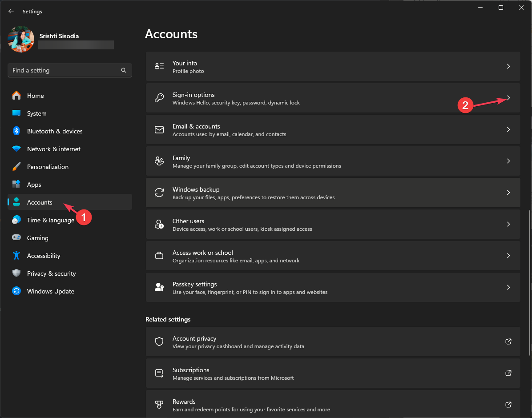
Task: Open Subscriptions external link icon
Action: coord(508,373)
